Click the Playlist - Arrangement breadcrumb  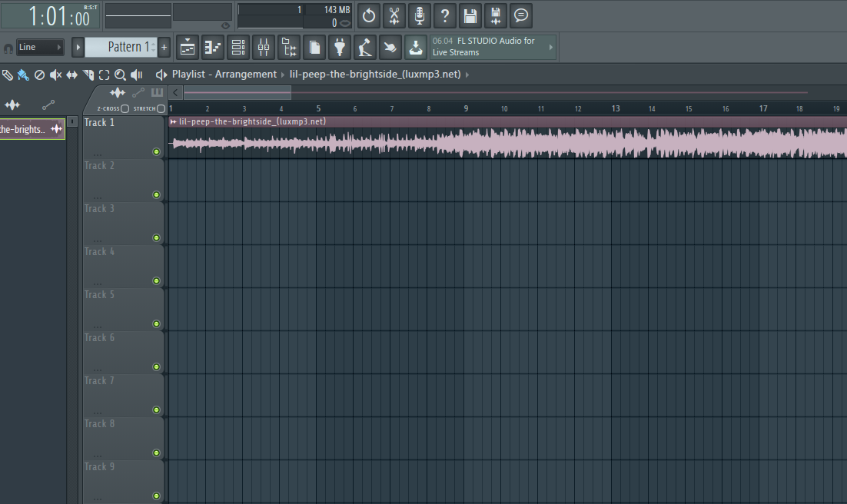click(x=224, y=75)
